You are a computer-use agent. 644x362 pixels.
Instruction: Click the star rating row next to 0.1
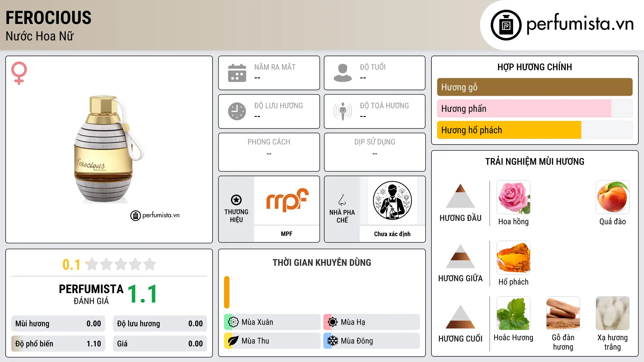121,264
